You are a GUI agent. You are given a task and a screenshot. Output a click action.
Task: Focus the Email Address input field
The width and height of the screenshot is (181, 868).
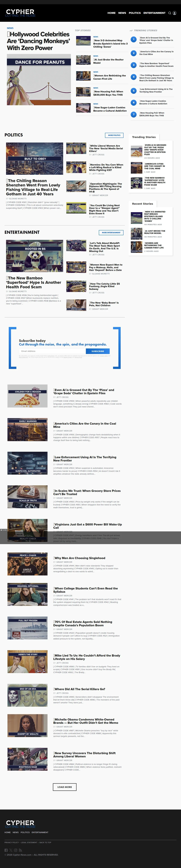click(52, 351)
